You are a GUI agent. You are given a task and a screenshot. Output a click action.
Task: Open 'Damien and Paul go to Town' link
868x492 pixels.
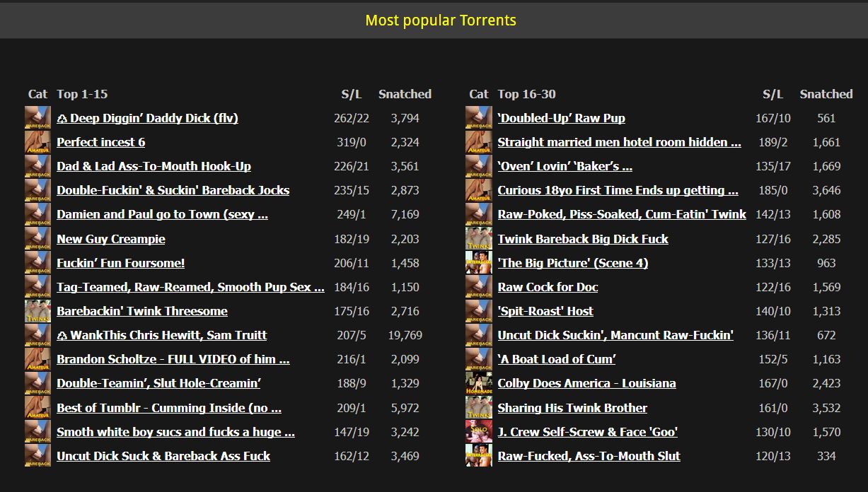(162, 214)
